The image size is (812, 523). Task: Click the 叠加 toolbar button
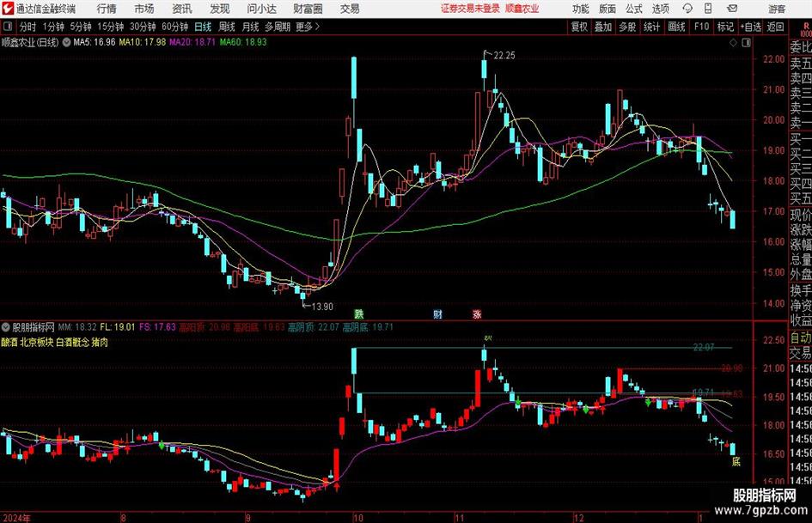(x=603, y=27)
